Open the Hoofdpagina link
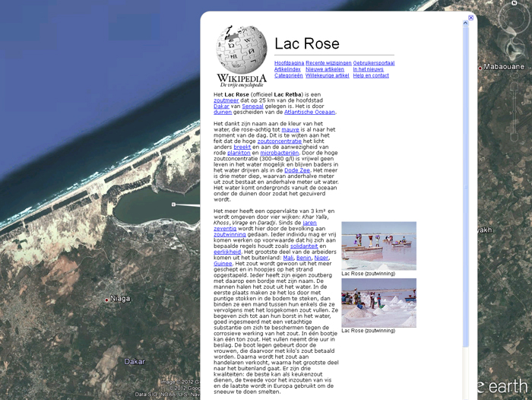This screenshot has width=532, height=400. pyautogui.click(x=289, y=63)
